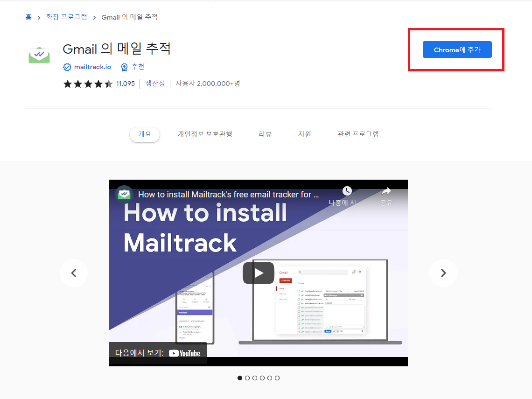Click the 추천 label text
532x399 pixels.
click(138, 66)
